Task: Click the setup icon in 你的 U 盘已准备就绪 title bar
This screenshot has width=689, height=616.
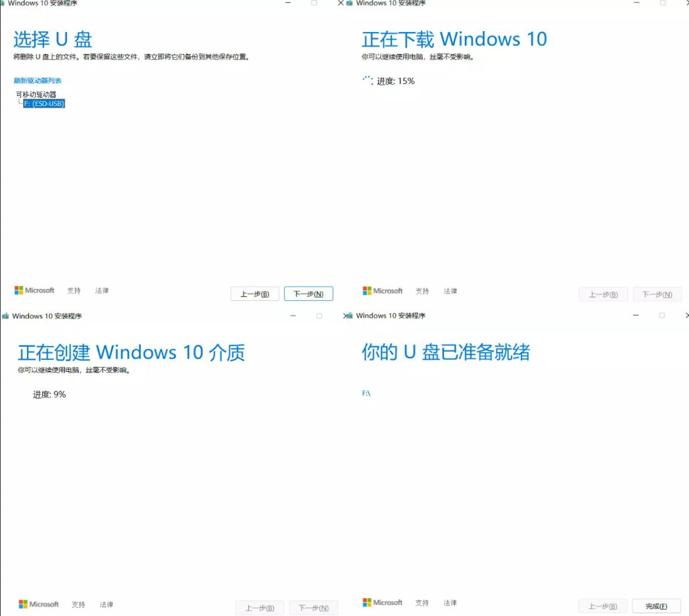Action: pyautogui.click(x=351, y=315)
